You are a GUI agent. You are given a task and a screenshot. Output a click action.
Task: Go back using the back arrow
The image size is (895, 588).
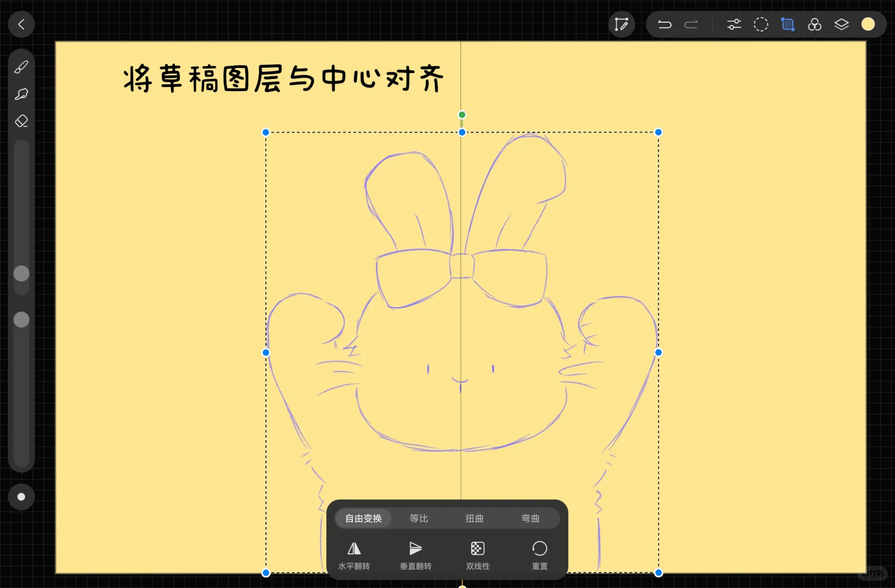pos(21,24)
